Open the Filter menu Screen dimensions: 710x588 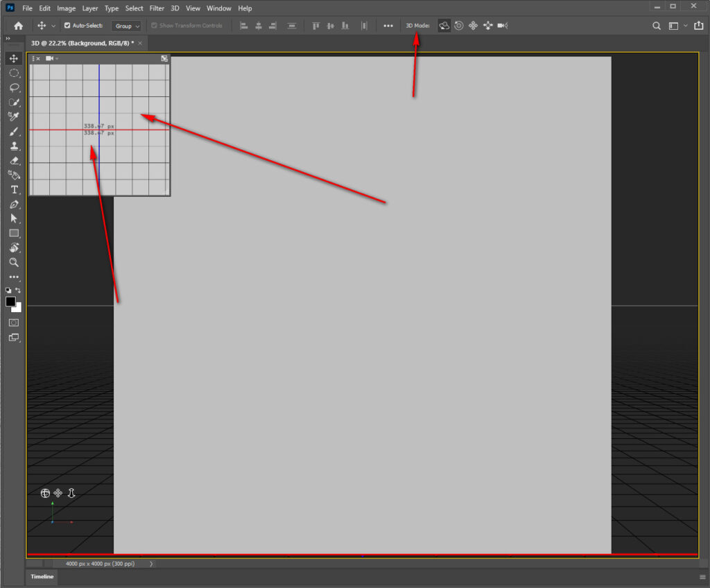click(157, 8)
